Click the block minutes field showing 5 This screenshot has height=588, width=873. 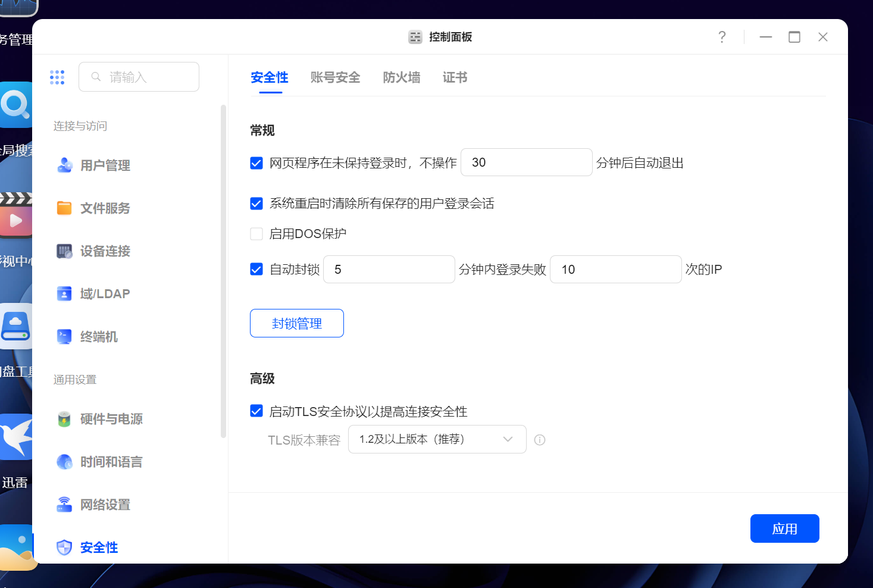point(389,270)
